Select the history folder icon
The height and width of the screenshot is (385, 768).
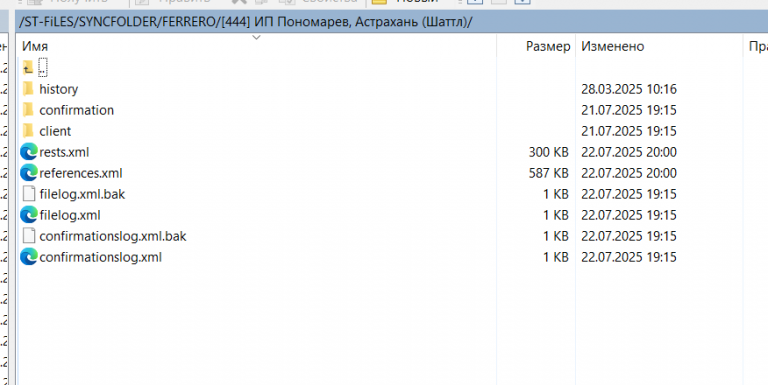point(28,89)
